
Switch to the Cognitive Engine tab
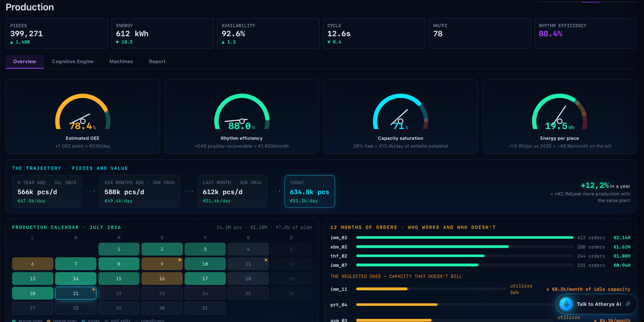pyautogui.click(x=73, y=62)
